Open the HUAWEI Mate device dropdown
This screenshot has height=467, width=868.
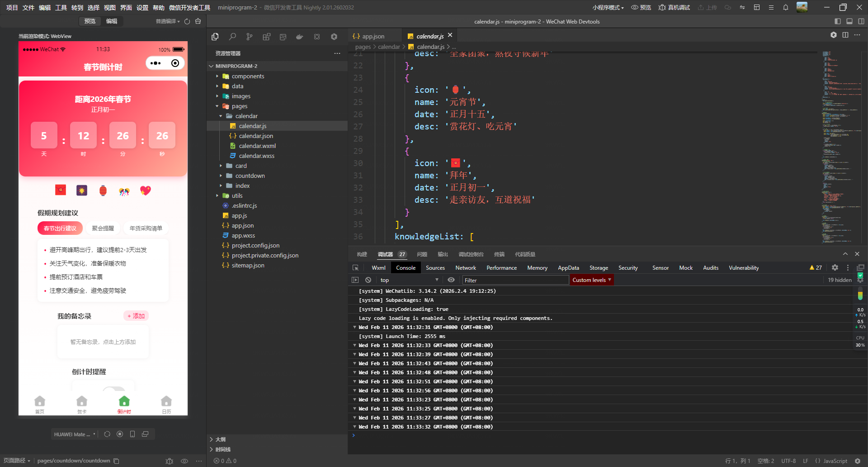point(75,434)
